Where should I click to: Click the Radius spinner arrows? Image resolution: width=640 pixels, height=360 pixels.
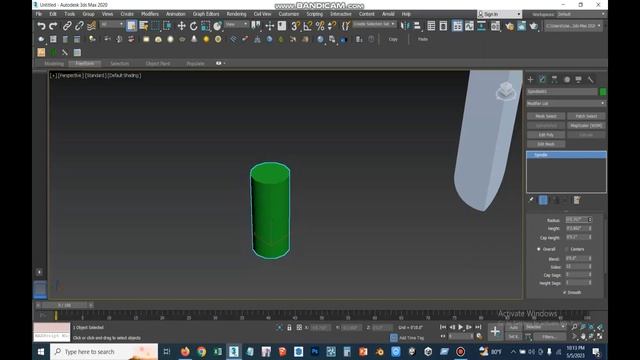pyautogui.click(x=590, y=220)
